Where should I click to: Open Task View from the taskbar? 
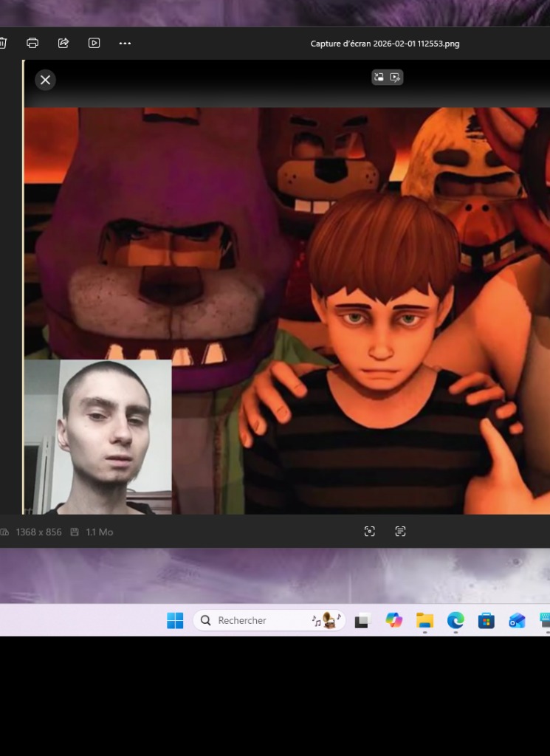pos(363,620)
